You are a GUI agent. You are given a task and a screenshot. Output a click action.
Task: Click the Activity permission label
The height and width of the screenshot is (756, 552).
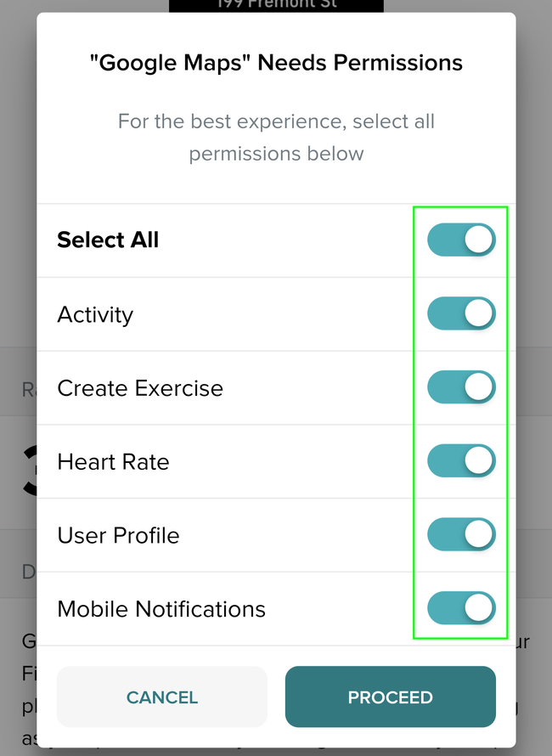pos(95,315)
